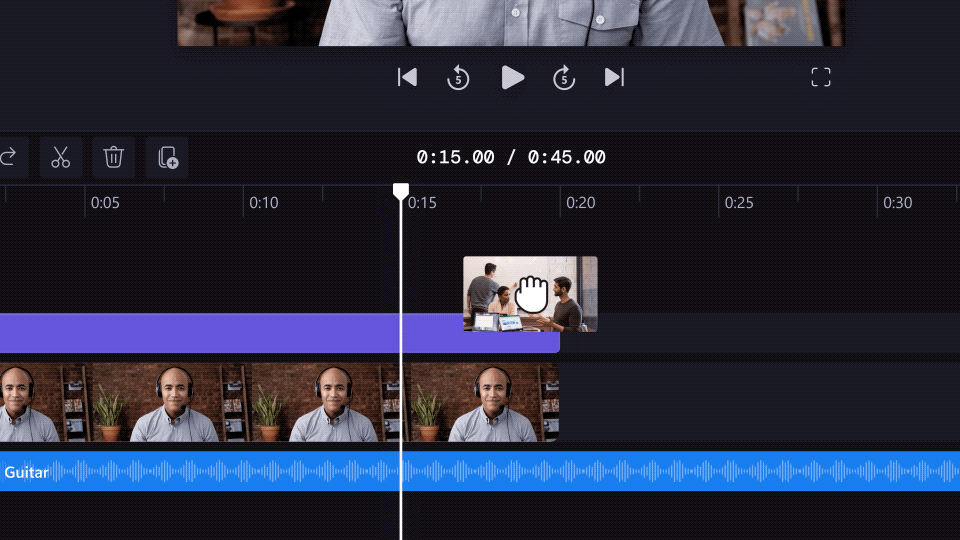Click the playhead handle on the timeline
The height and width of the screenshot is (540, 960).
401,191
